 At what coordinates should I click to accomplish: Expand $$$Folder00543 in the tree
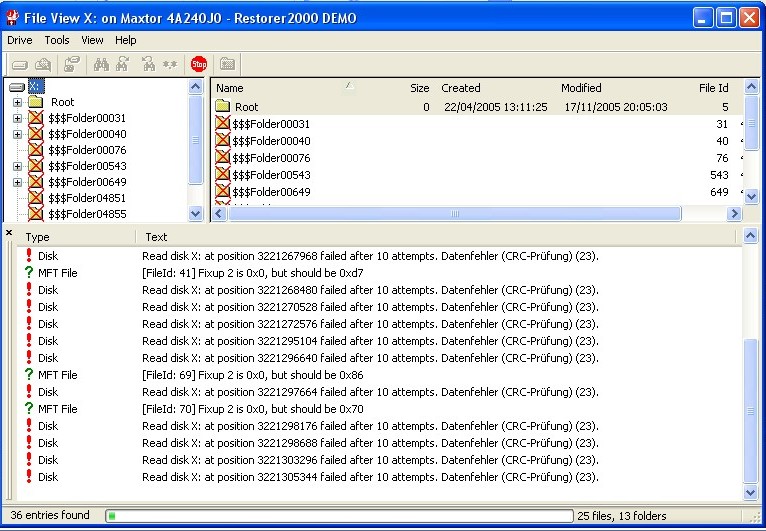coord(18,166)
